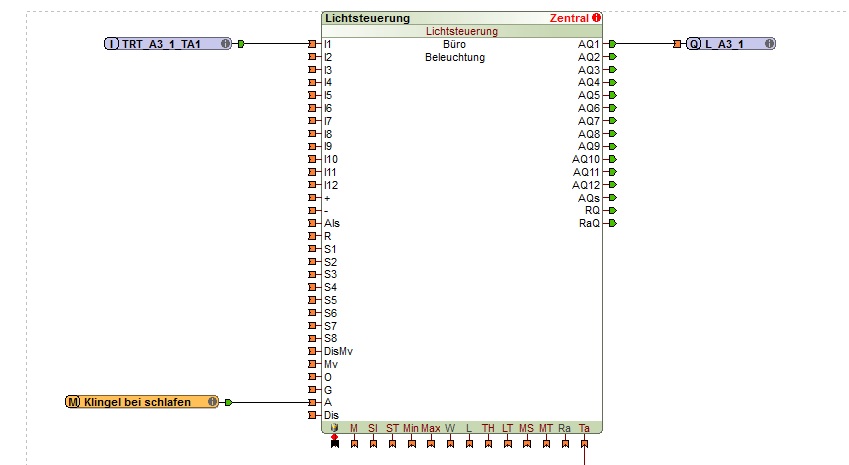Click the green Lichtsteuerung subtitle bar
The height and width of the screenshot is (465, 849).
(462, 31)
